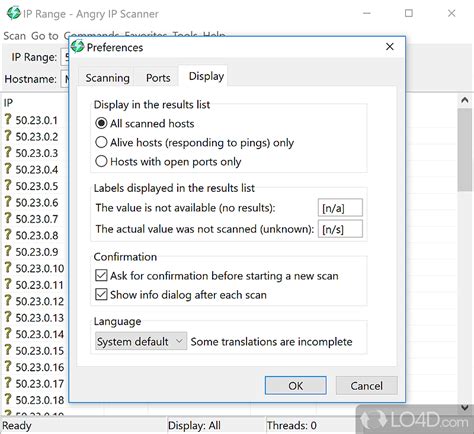Click the results list vertical scrollbar thumb
The height and width of the screenshot is (434, 474).
465,149
